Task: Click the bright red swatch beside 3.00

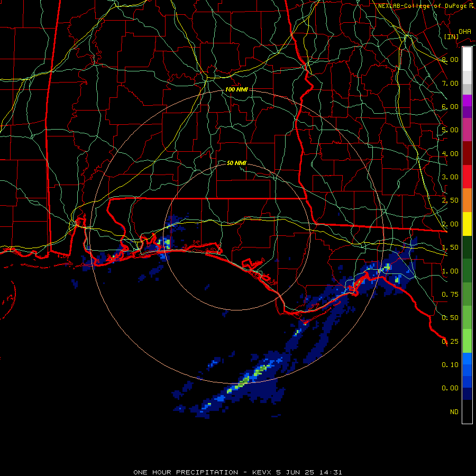Action: click(467, 177)
